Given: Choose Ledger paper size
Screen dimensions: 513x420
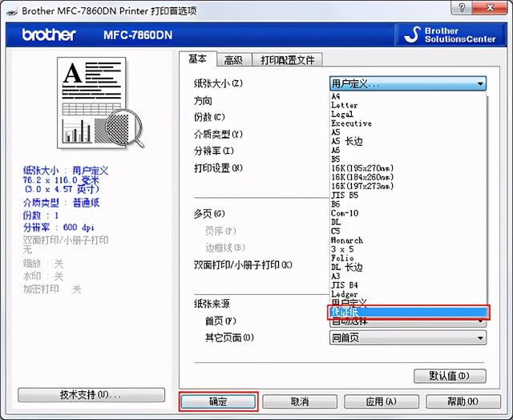Looking at the screenshot, I should pyautogui.click(x=344, y=294).
